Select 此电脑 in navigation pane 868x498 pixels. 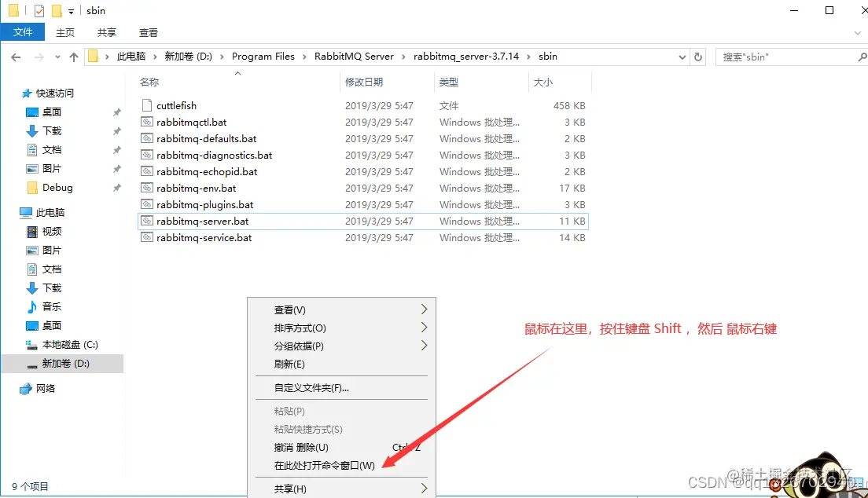(50, 213)
